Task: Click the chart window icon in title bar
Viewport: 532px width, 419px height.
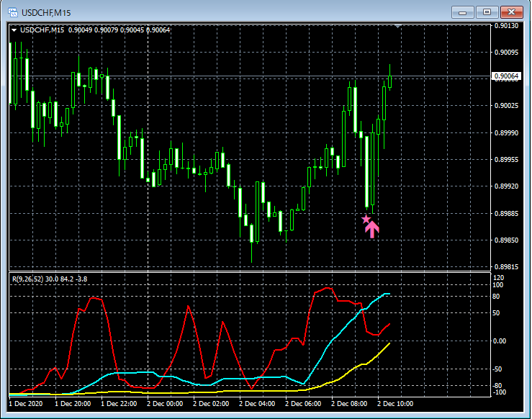Action: (x=12, y=12)
